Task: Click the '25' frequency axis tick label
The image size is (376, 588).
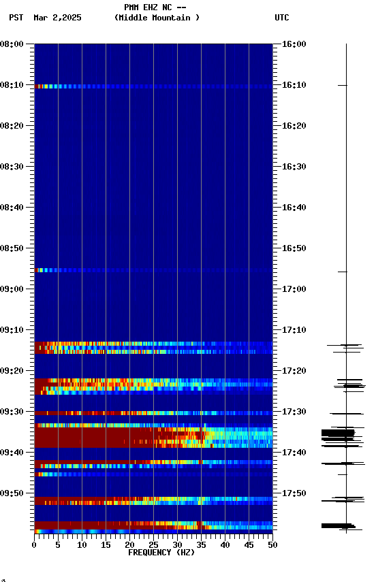Action: tap(153, 545)
